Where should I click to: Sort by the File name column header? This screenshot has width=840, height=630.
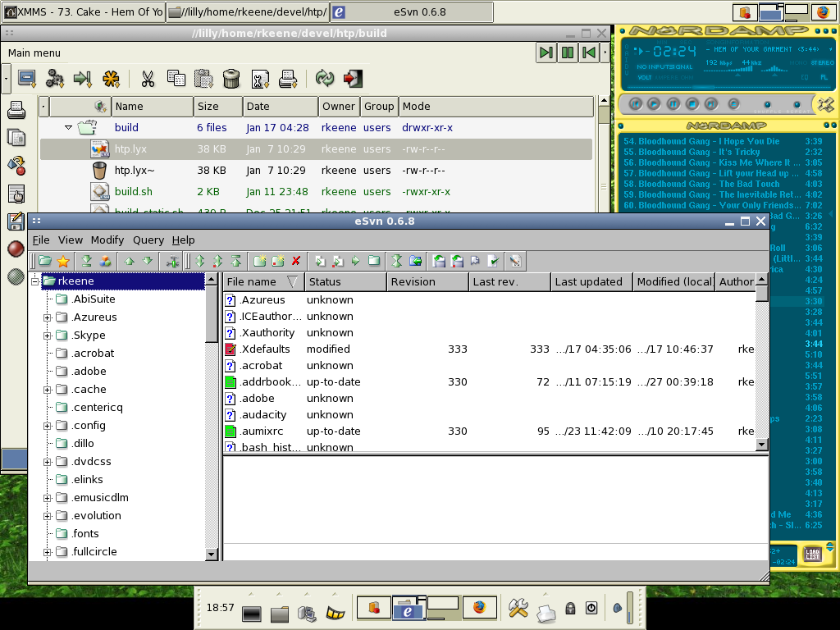click(x=263, y=282)
